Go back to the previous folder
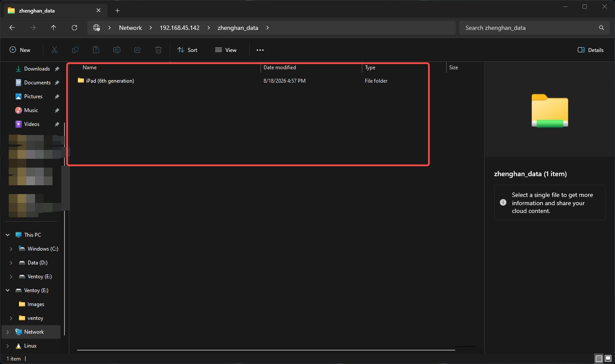Viewport: 615px width, 364px height. [12, 28]
